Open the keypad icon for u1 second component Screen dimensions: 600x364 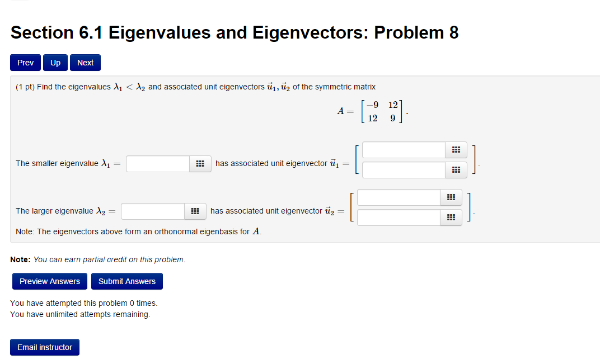point(456,169)
